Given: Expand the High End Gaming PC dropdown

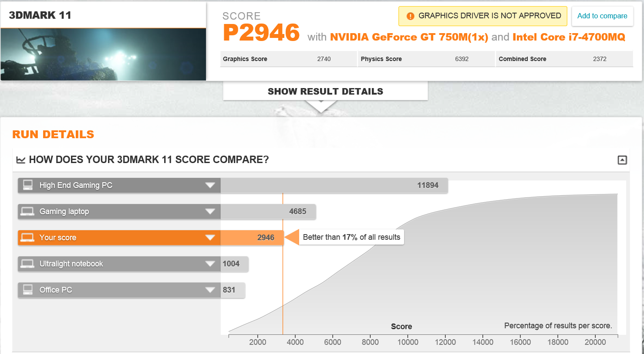Looking at the screenshot, I should click(210, 185).
